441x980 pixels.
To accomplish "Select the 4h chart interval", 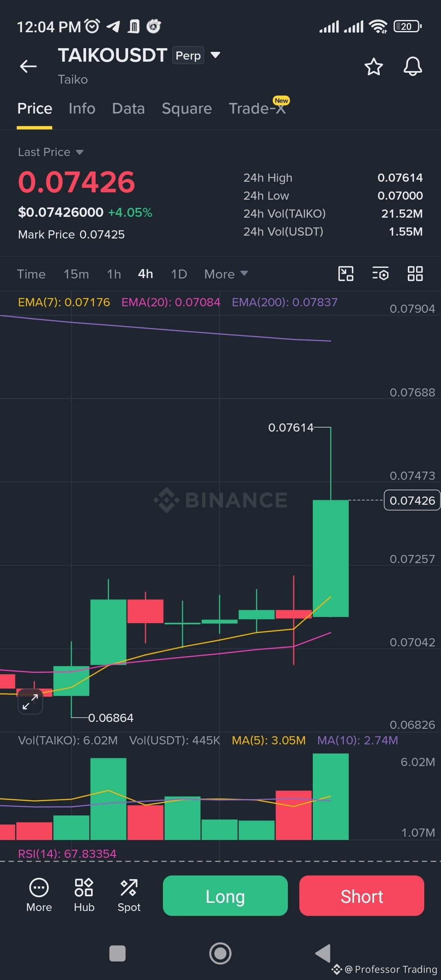I will point(145,274).
